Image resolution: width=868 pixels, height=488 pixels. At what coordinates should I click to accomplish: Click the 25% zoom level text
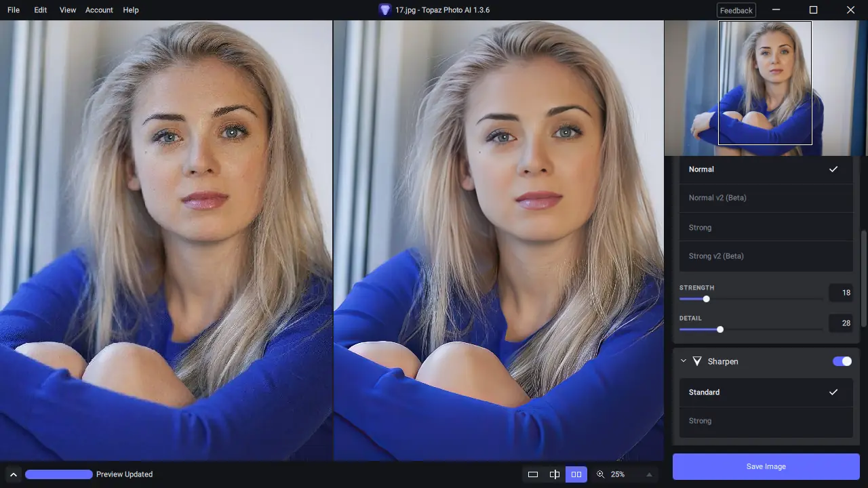(x=618, y=474)
